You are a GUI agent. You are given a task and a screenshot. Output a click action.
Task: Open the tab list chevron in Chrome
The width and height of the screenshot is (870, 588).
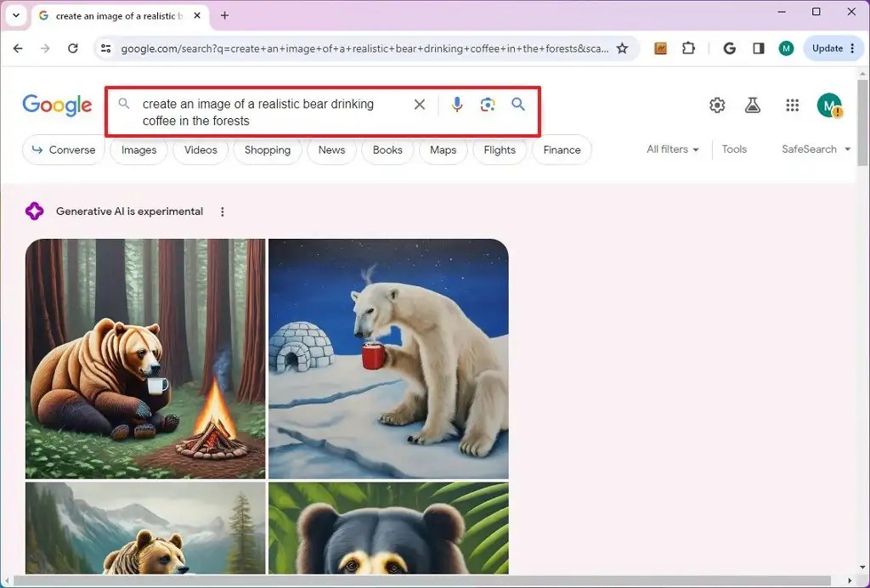15,15
